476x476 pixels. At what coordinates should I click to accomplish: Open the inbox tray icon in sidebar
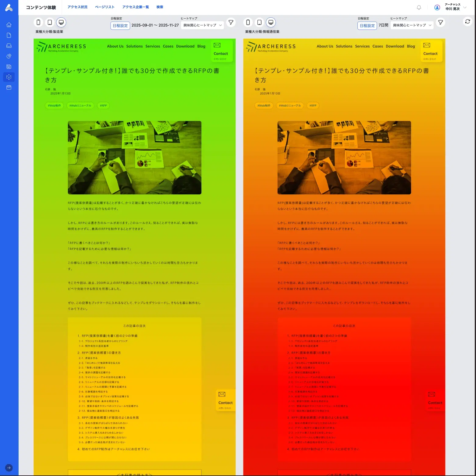(9, 46)
